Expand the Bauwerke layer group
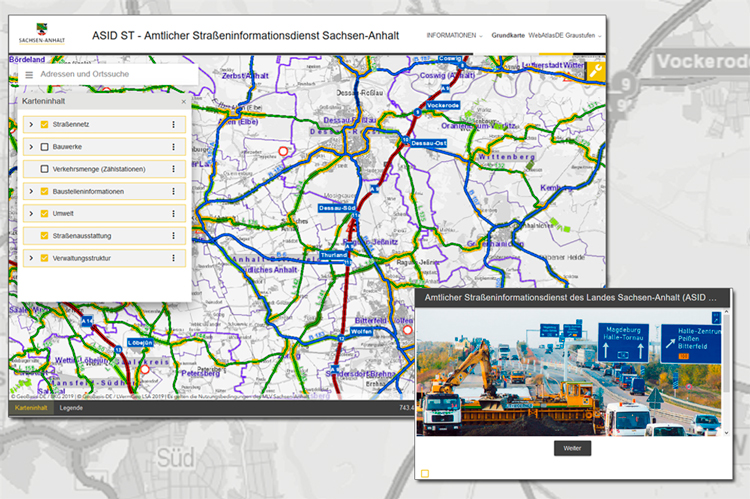Screen dimensions: 750x499 tap(31, 147)
